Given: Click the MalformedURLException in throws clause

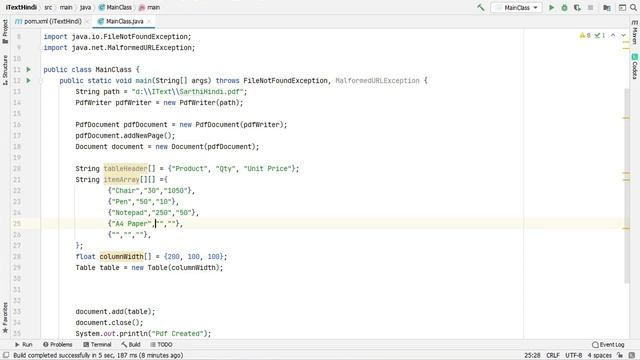Looking at the screenshot, I should pyautogui.click(x=378, y=81).
